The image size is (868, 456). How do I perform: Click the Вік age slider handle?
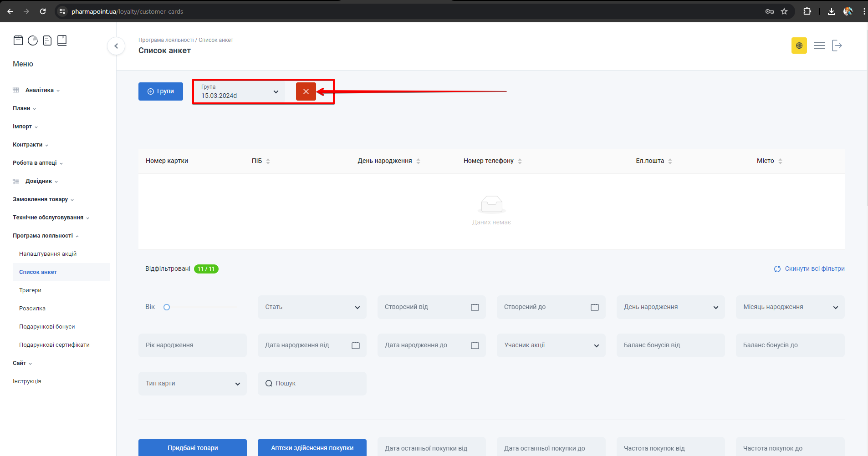click(x=167, y=307)
